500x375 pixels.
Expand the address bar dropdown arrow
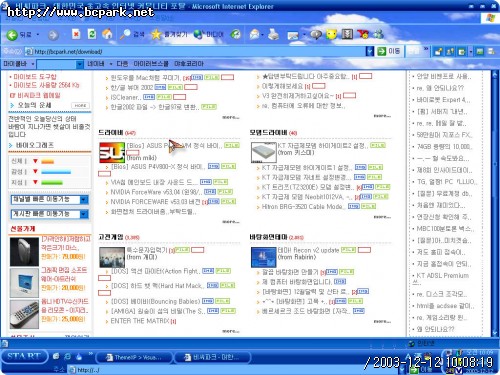(370, 51)
